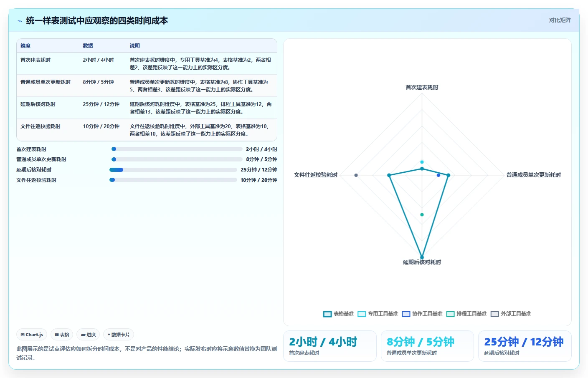Click the 表格 tag chip
The image size is (588, 378).
click(x=62, y=335)
